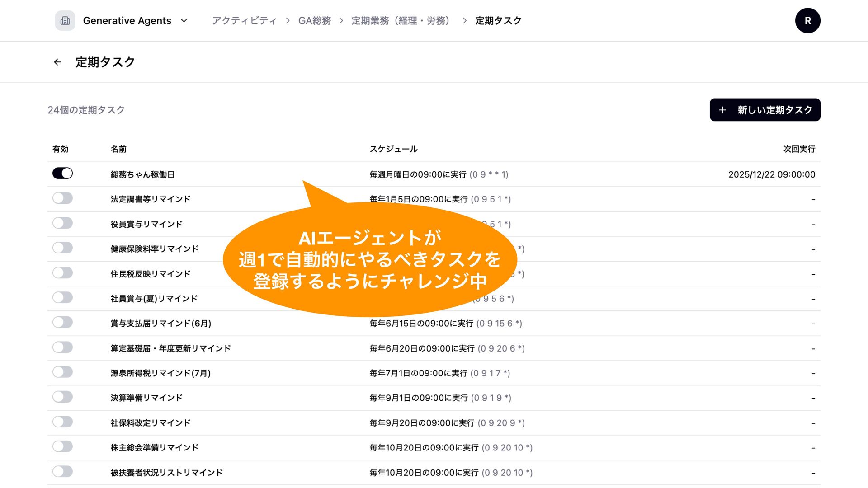Image resolution: width=868 pixels, height=488 pixels.
Task: Enable the 決算準備リマインド toggle
Action: click(62, 397)
